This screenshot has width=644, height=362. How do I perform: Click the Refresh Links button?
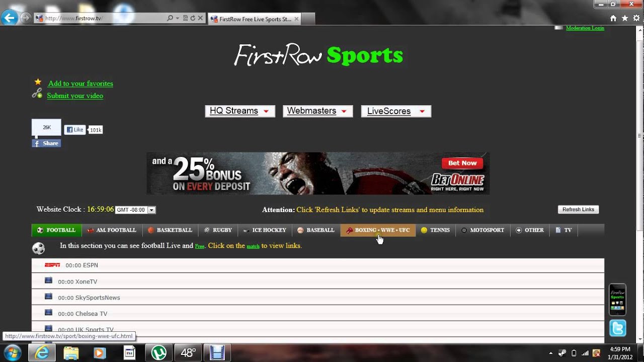(x=578, y=210)
